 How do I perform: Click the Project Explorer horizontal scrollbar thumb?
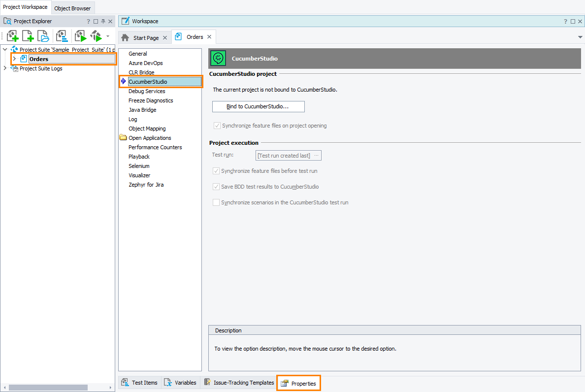pyautogui.click(x=48, y=388)
